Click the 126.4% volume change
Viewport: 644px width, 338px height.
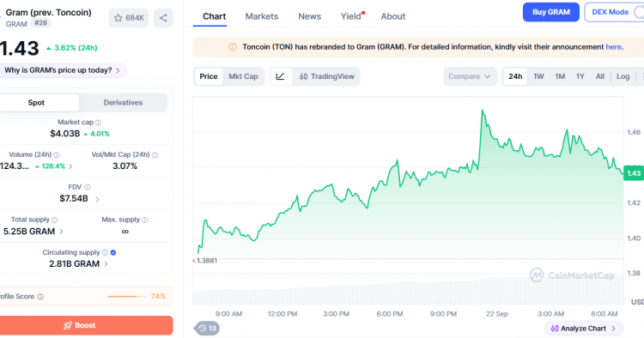(51, 166)
